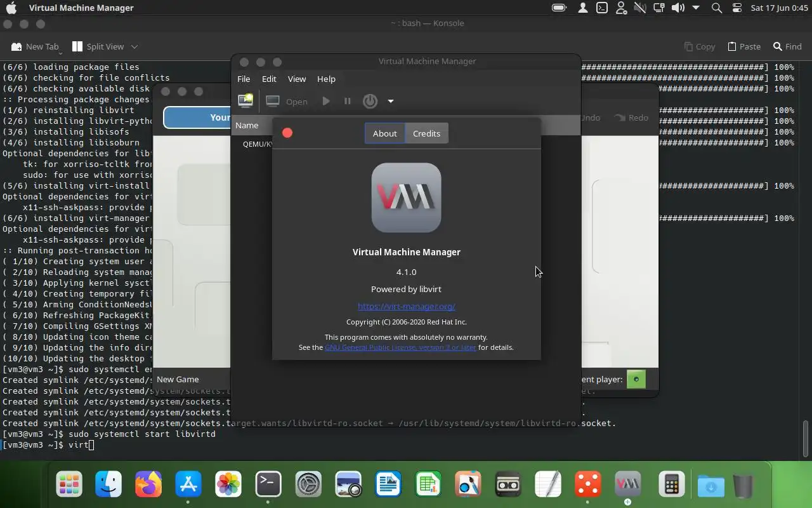Screen dimensions: 812x508
Task: Click the Run virtual machine play icon
Action: [x=326, y=101]
